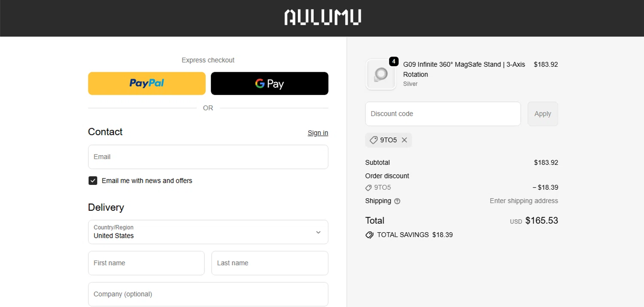
Task: Click the Last name field
Action: (x=270, y=263)
